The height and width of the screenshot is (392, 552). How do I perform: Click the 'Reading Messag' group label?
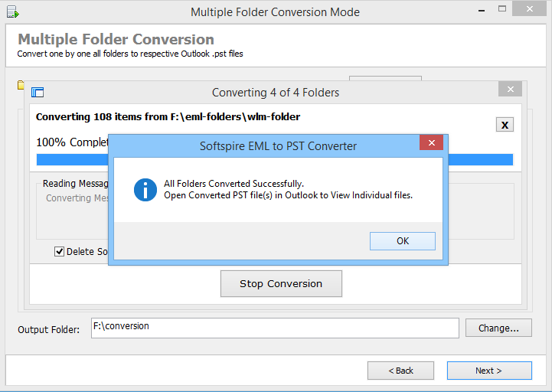pyautogui.click(x=75, y=184)
